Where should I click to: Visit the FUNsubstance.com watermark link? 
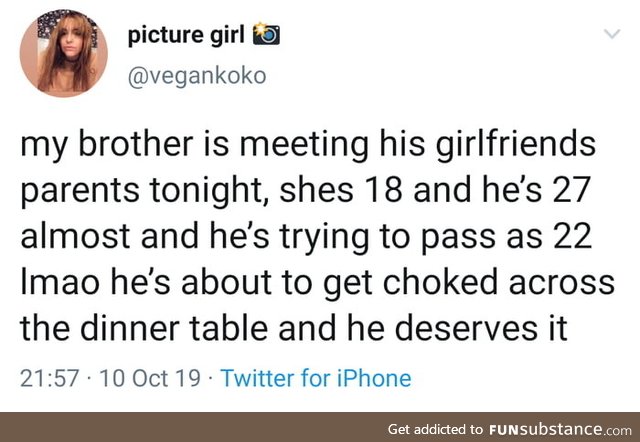click(560, 429)
